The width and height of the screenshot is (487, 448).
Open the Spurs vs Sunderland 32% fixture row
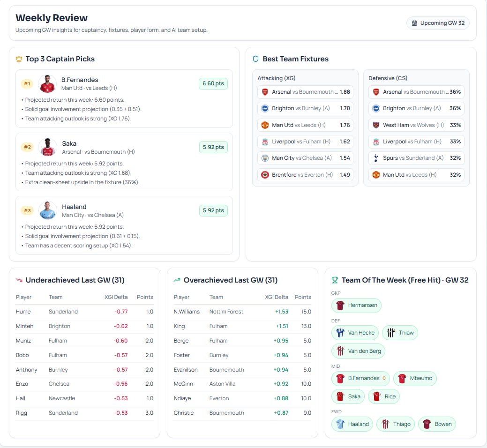pyautogui.click(x=416, y=158)
